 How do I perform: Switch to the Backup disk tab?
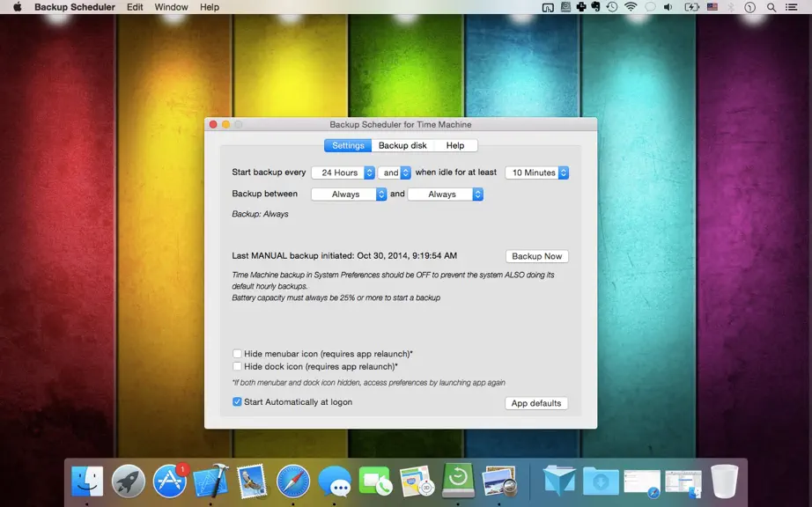[402, 146]
